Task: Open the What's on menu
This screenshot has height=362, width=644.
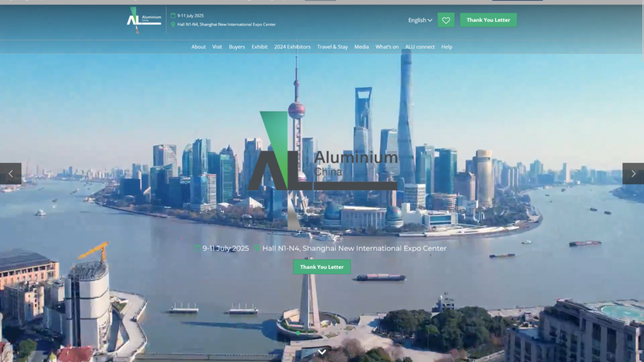Action: tap(387, 47)
